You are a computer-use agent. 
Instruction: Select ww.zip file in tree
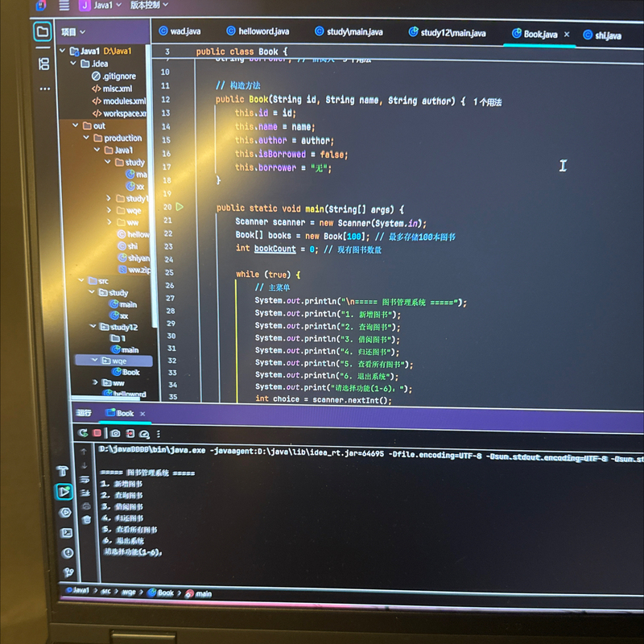pyautogui.click(x=134, y=270)
